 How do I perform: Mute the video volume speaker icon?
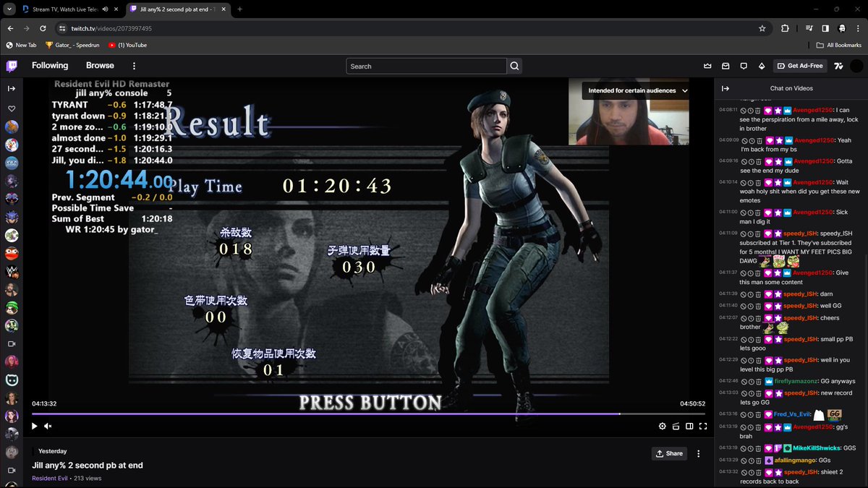tap(48, 426)
